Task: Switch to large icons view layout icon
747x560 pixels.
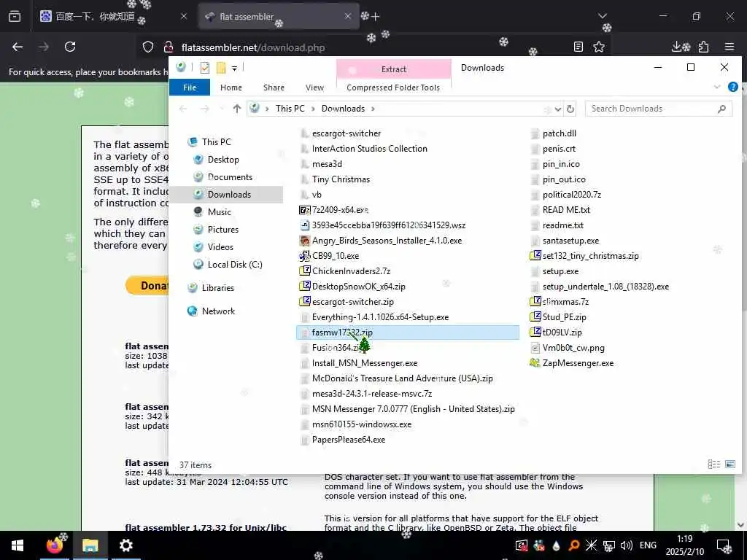Action: point(729,464)
